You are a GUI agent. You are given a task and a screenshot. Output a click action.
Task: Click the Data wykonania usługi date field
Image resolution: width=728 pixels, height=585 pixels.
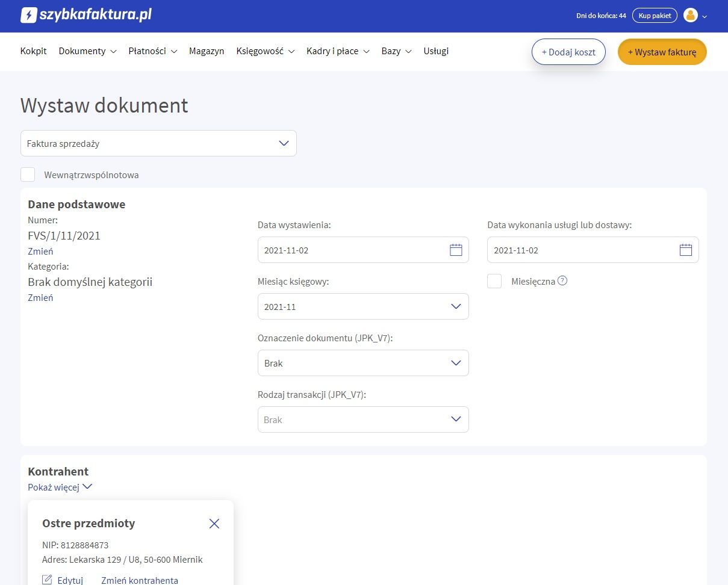(593, 250)
